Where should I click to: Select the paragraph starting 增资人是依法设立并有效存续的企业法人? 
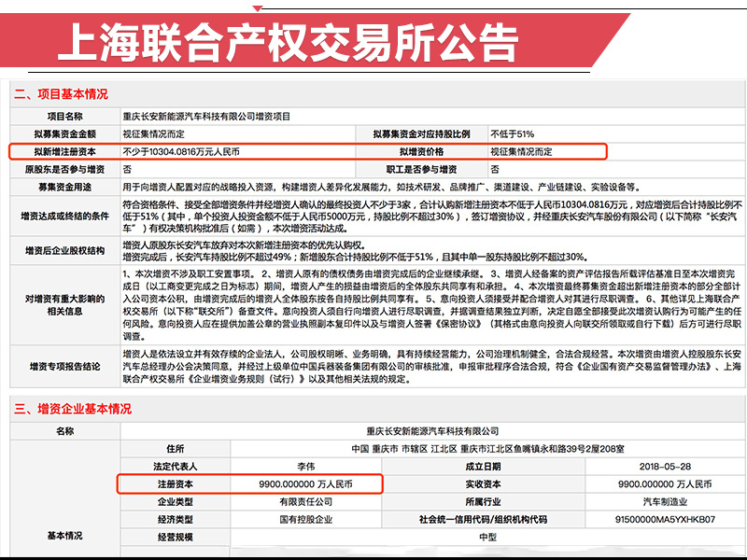[432, 366]
